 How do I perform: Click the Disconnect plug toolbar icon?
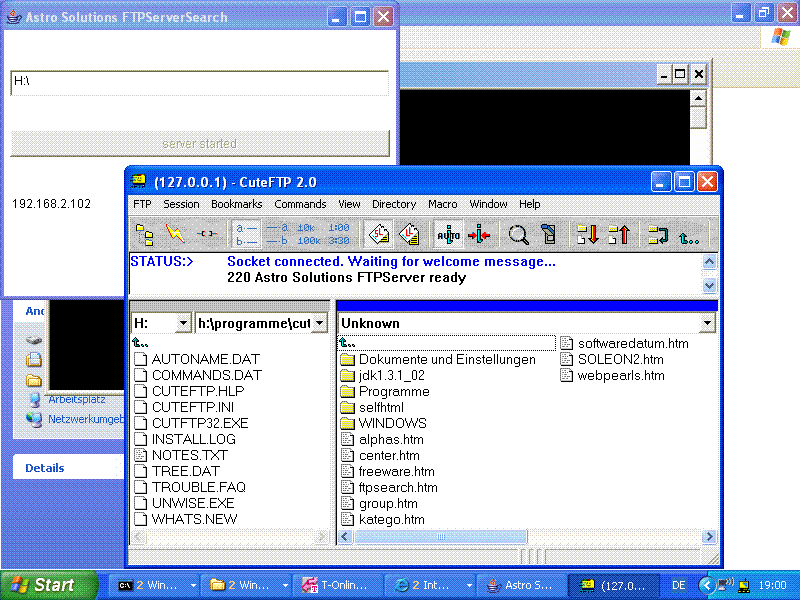pos(207,234)
